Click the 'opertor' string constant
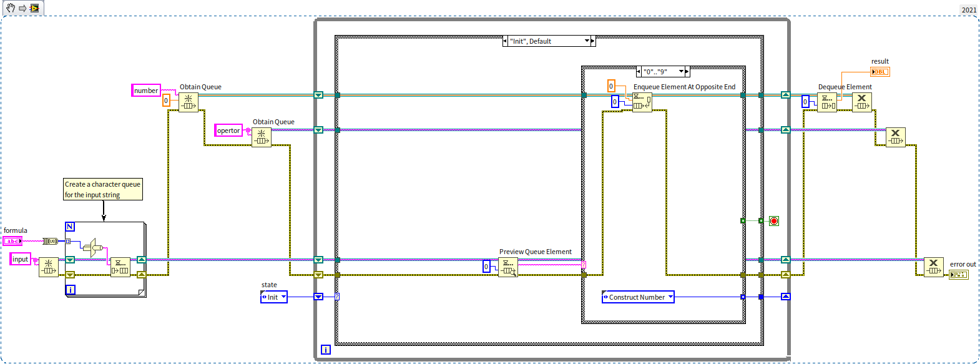Screen dimensions: 980x364 pyautogui.click(x=228, y=130)
